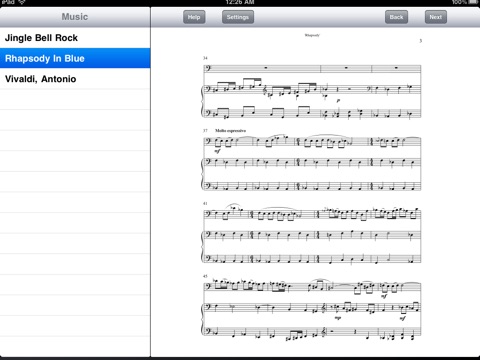Image resolution: width=480 pixels, height=360 pixels.
Task: Tap the Rhapsody page title on sheet
Action: tap(312, 35)
